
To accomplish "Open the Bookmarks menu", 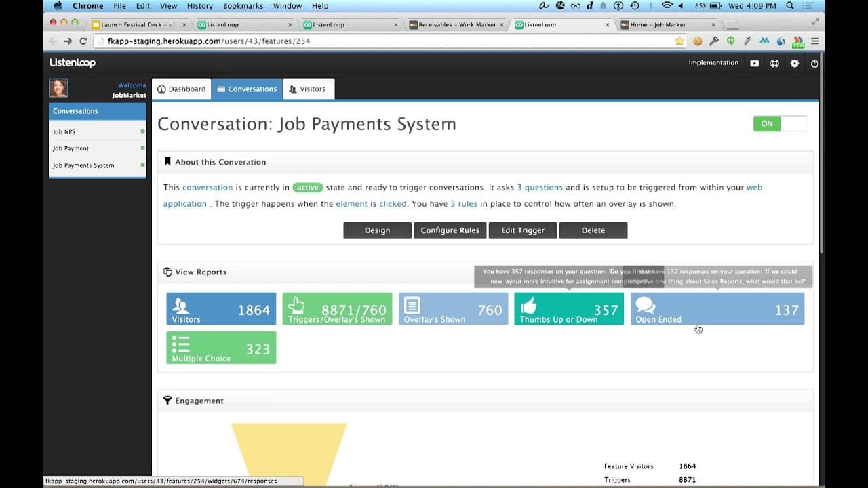I will pyautogui.click(x=243, y=5).
